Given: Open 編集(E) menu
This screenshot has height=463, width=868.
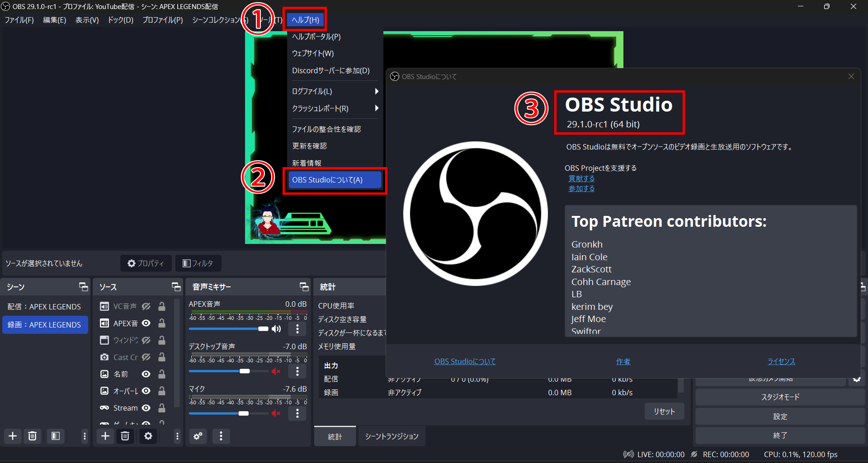Looking at the screenshot, I should pyautogui.click(x=54, y=20).
